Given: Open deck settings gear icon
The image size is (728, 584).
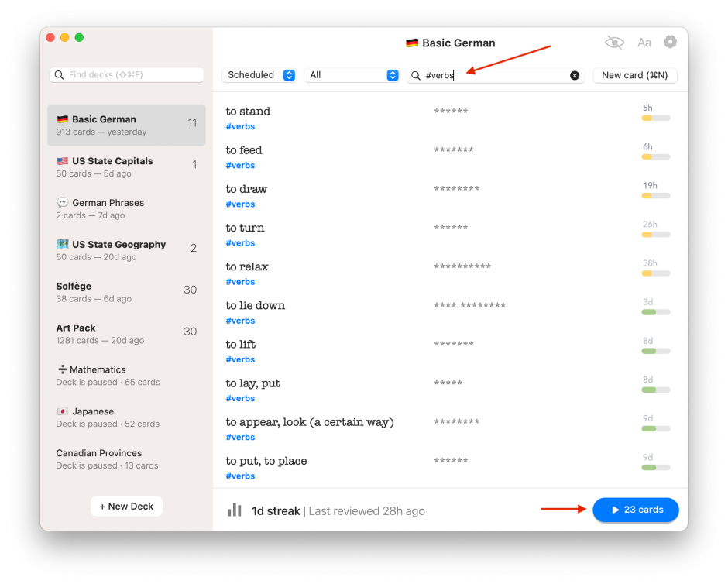Looking at the screenshot, I should pos(670,43).
